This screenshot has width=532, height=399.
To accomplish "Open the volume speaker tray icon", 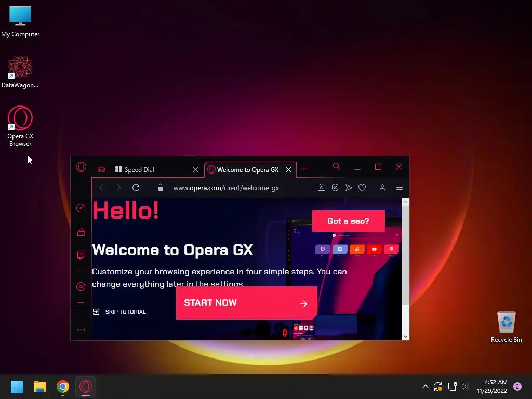I will [x=465, y=387].
